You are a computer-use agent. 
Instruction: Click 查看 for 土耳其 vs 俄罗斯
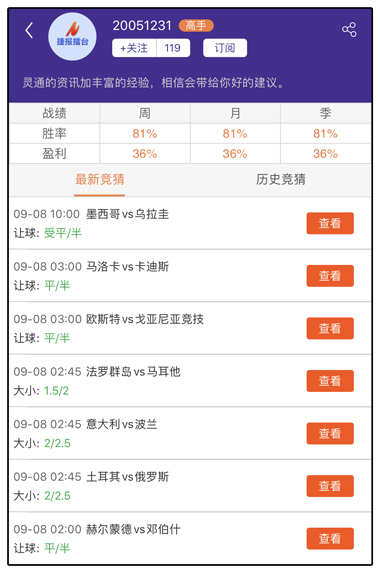[330, 486]
